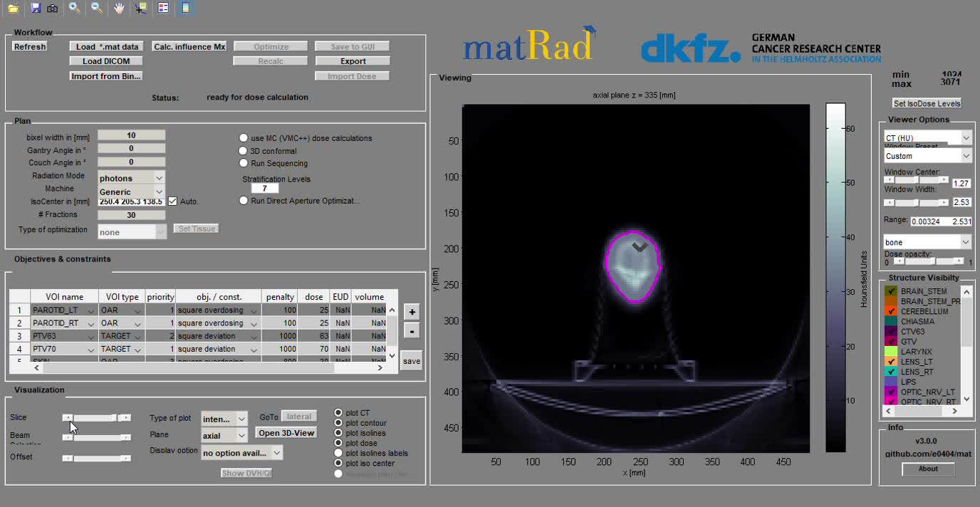Adjust the Window Center slider
This screenshot has height=507, width=980.
click(x=917, y=181)
